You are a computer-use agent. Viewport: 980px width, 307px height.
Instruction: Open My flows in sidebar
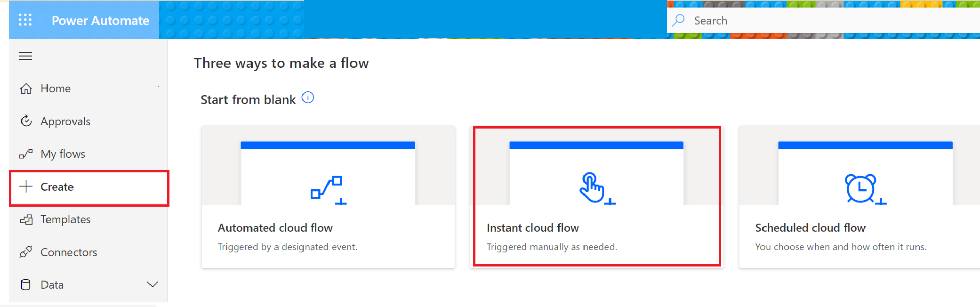63,154
